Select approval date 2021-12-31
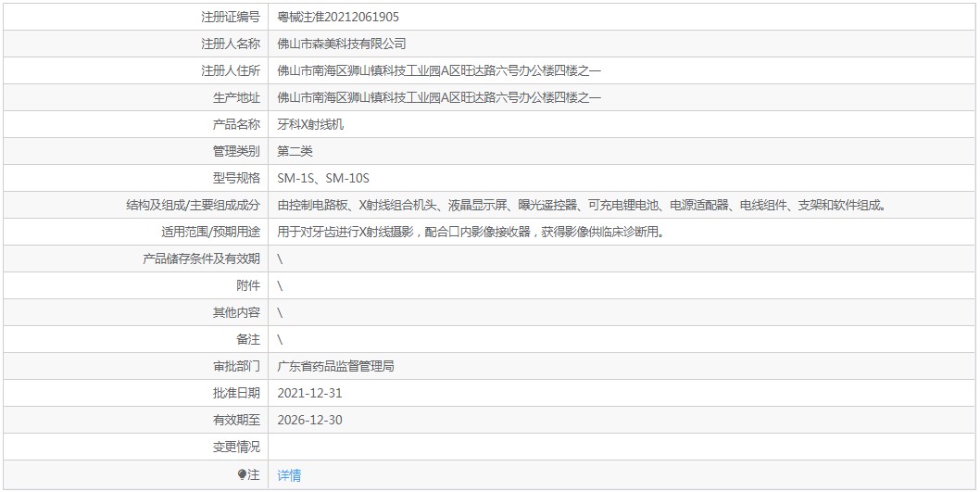Image resolution: width=980 pixels, height=492 pixels. (x=310, y=393)
